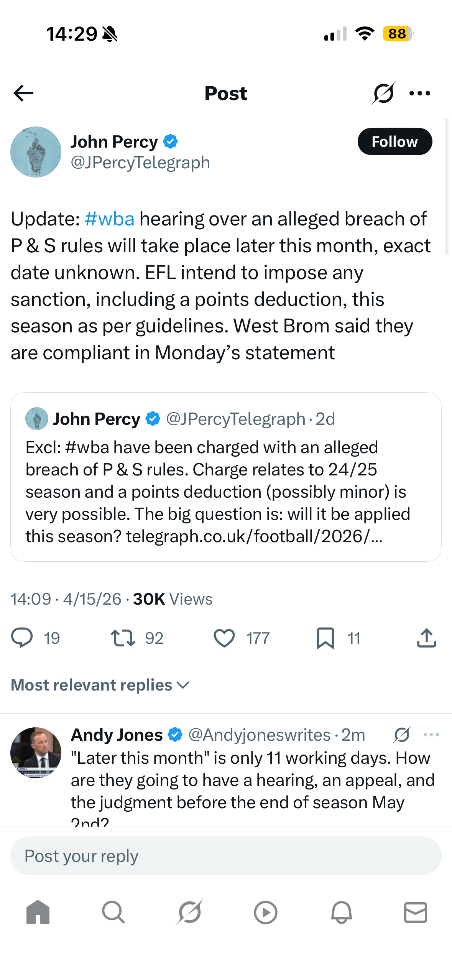Image resolution: width=452 pixels, height=980 pixels.
Task: Open more options on Andy Jones reply
Action: coord(431,735)
